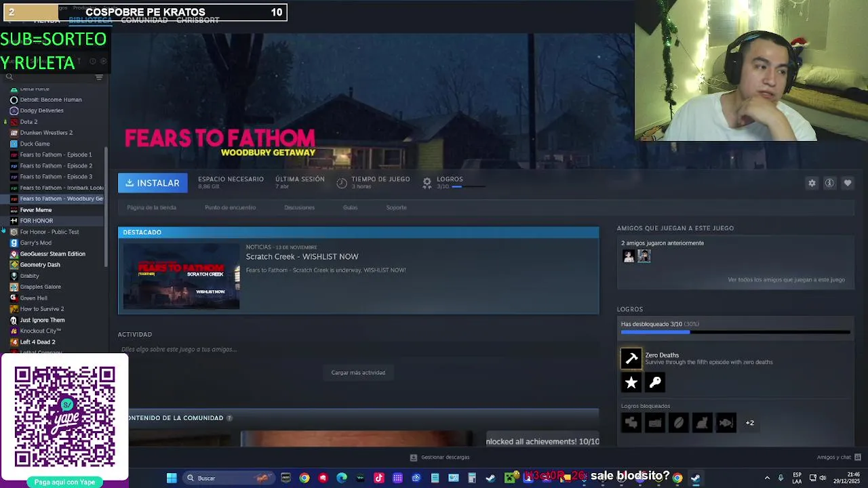Open Scratch Creek - WISHLIST NOW news
Viewport: 868px width, 488px height.
click(302, 257)
